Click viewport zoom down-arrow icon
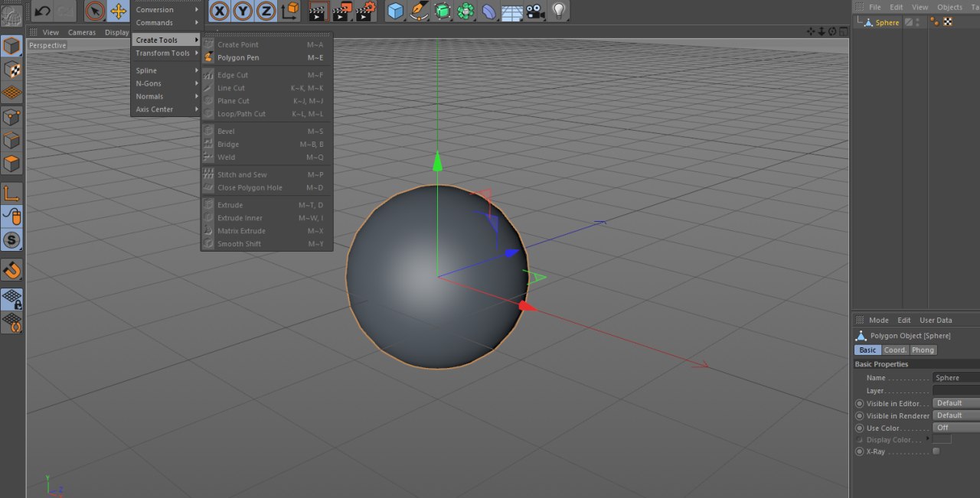Screen dimensions: 980x498 pyautogui.click(x=822, y=31)
